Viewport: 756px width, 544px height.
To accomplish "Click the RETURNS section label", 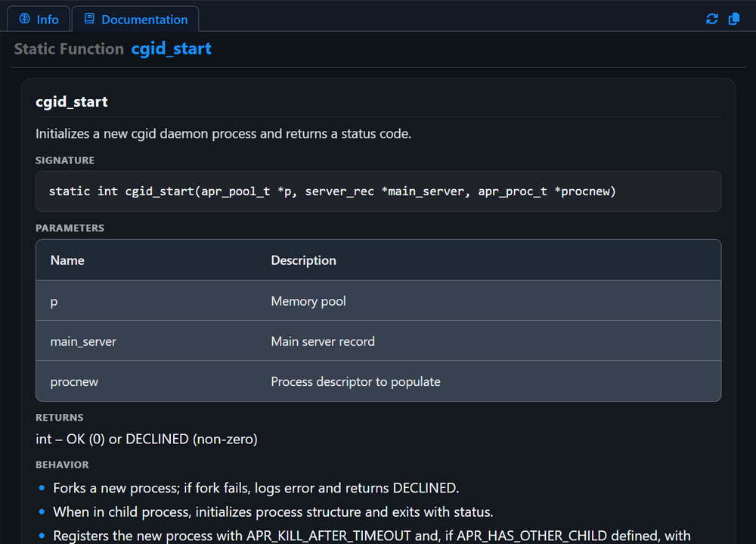I will (x=59, y=418).
